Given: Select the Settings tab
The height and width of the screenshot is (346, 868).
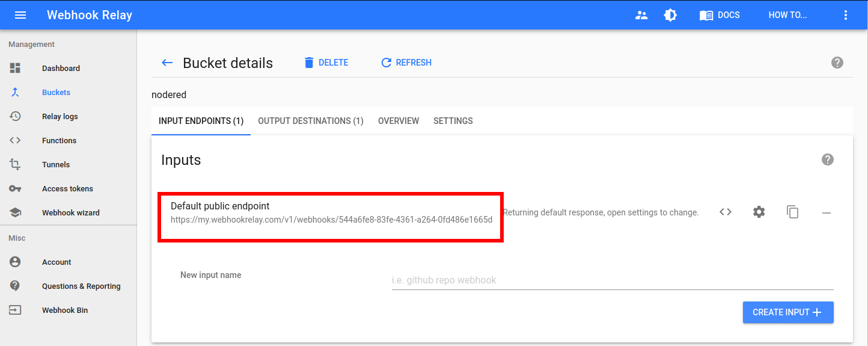Looking at the screenshot, I should click(x=453, y=121).
